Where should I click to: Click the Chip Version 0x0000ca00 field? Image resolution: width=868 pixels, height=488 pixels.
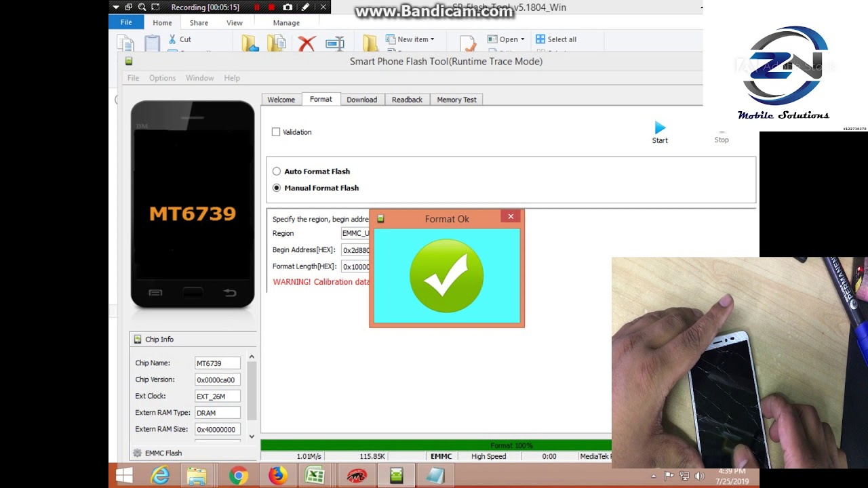coord(217,380)
